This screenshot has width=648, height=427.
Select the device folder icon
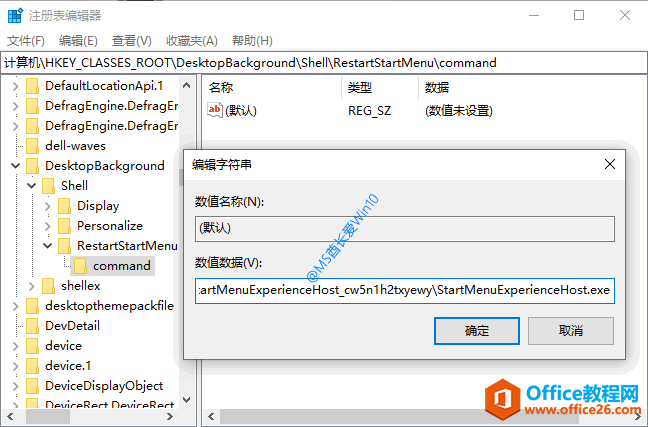pyautogui.click(x=32, y=346)
